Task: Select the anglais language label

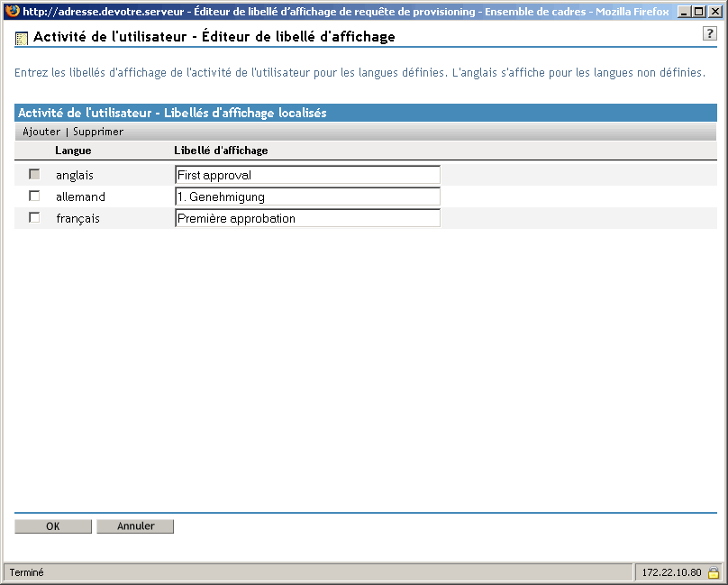Action: [75, 175]
